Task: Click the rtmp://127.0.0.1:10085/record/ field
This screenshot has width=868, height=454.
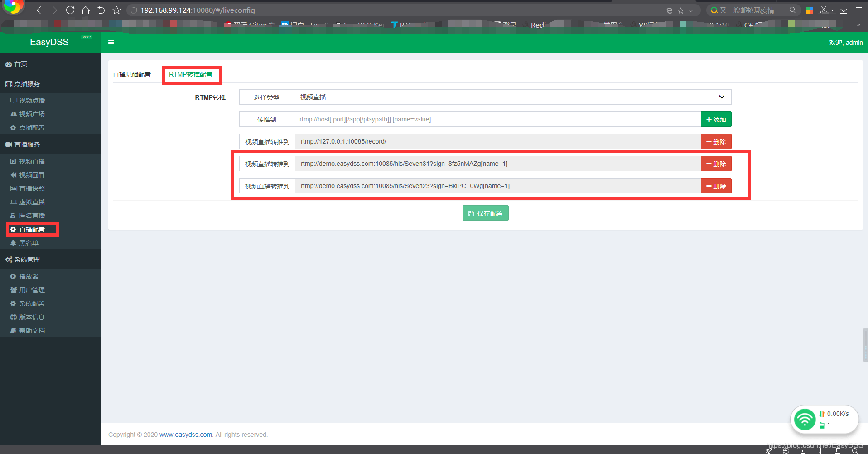Action: (x=497, y=141)
